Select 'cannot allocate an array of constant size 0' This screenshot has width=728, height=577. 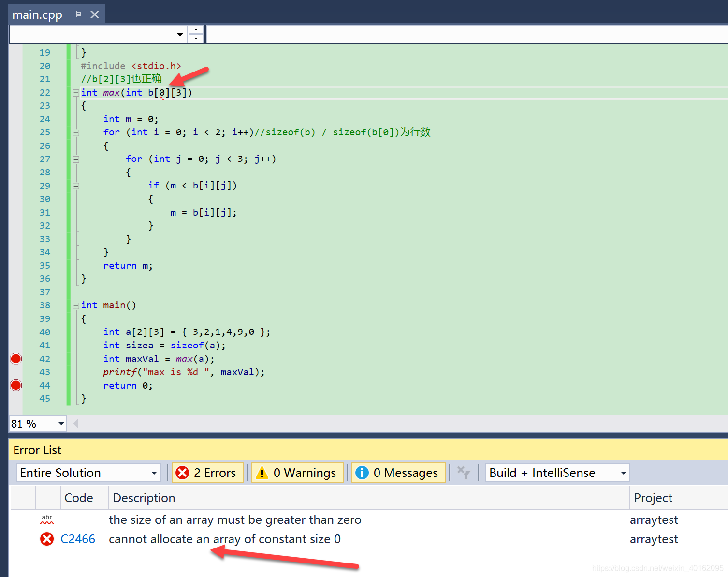point(225,539)
